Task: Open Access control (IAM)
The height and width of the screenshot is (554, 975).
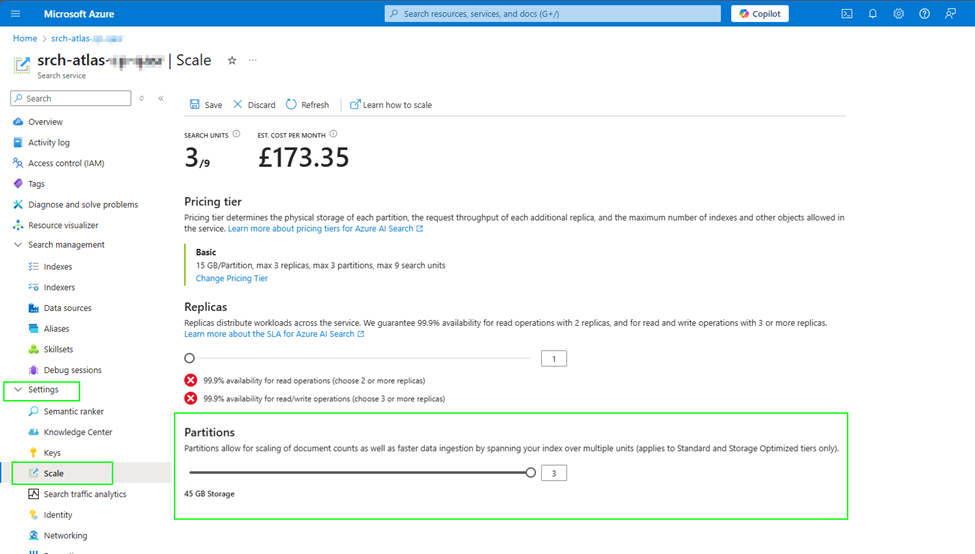Action: point(66,163)
